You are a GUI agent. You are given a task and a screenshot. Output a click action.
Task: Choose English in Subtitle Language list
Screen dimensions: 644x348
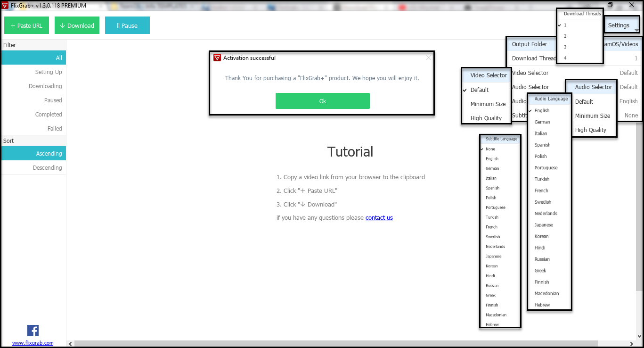500,158
